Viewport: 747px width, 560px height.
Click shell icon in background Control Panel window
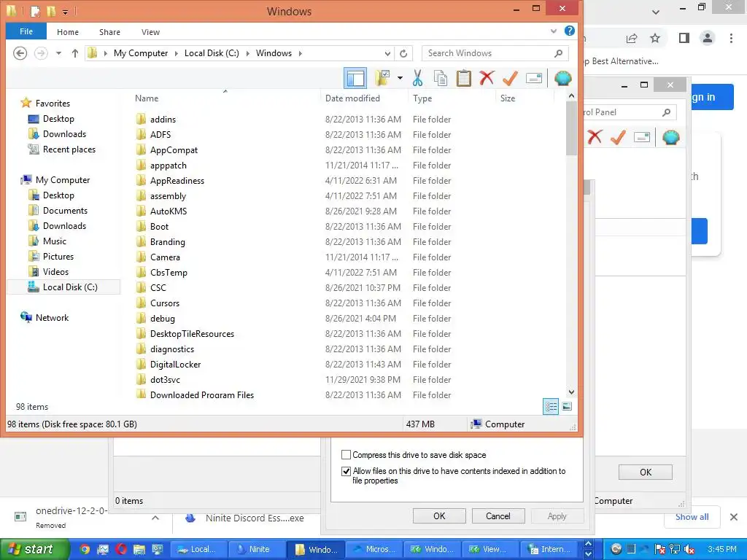671,137
